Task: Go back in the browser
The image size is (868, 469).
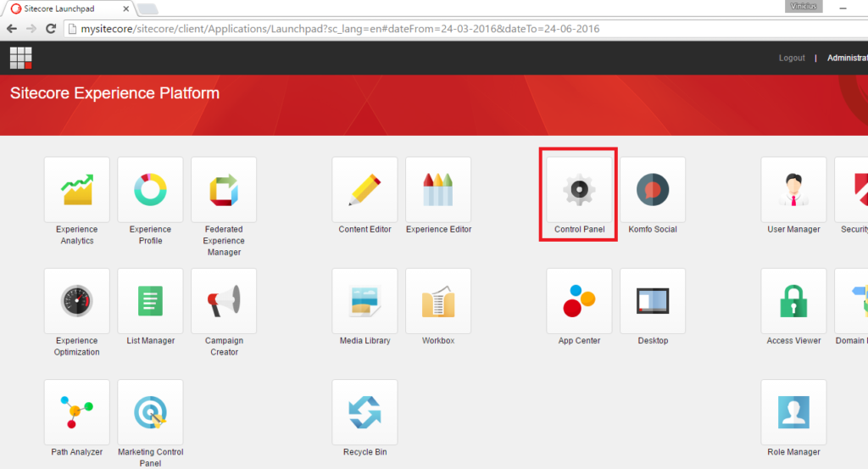Action: [x=12, y=29]
